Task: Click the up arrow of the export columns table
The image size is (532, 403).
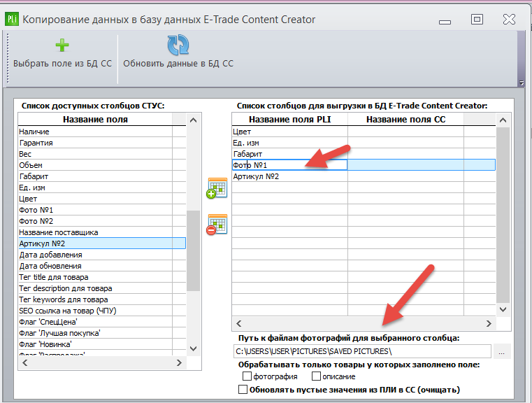Action: coord(503,120)
